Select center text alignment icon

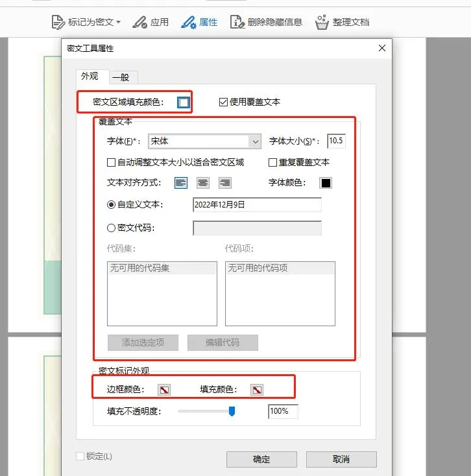pos(203,183)
